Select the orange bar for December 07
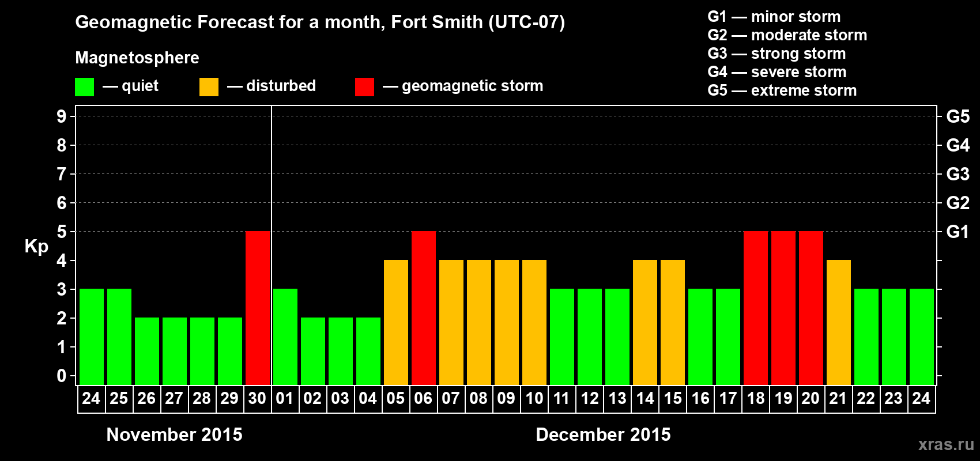 [x=451, y=323]
